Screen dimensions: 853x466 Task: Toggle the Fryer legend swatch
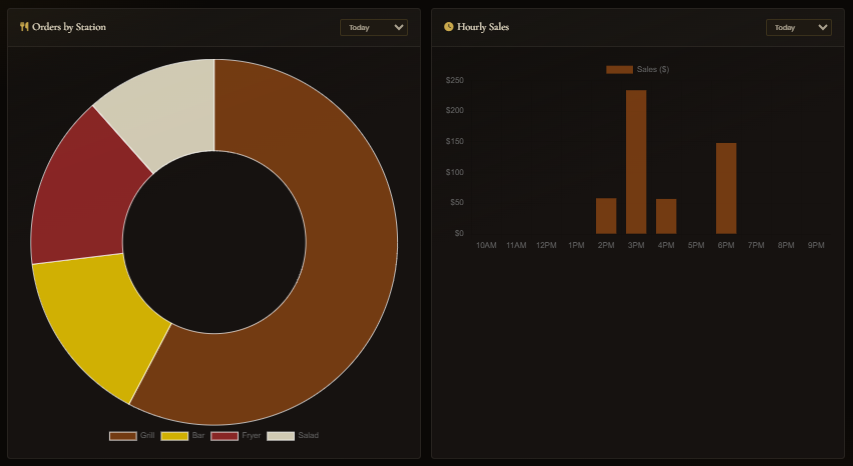[225, 436]
